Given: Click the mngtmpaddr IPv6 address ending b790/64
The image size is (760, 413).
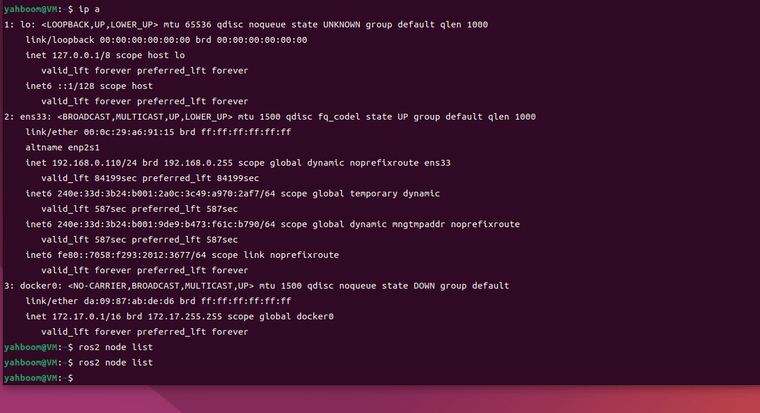Looking at the screenshot, I should (x=166, y=224).
